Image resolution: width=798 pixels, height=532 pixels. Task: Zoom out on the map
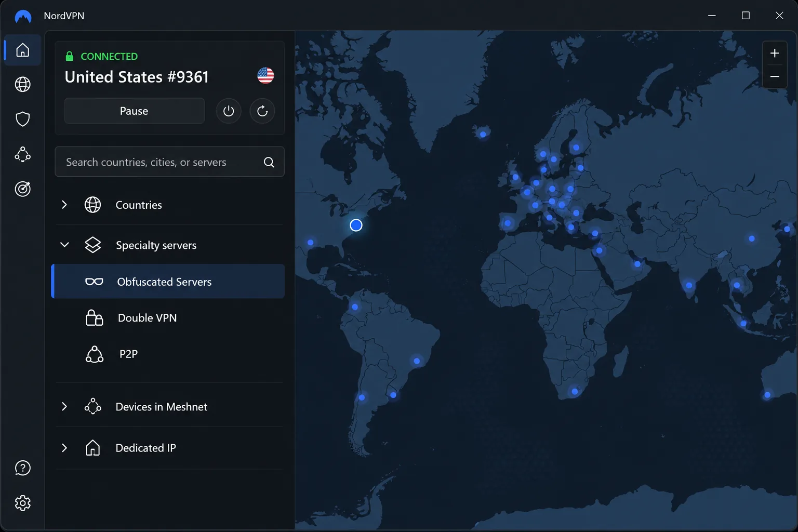click(775, 76)
